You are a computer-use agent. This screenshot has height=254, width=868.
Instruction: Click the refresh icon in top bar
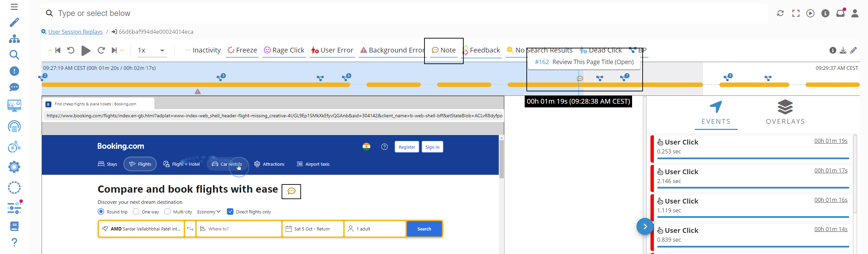(x=780, y=13)
